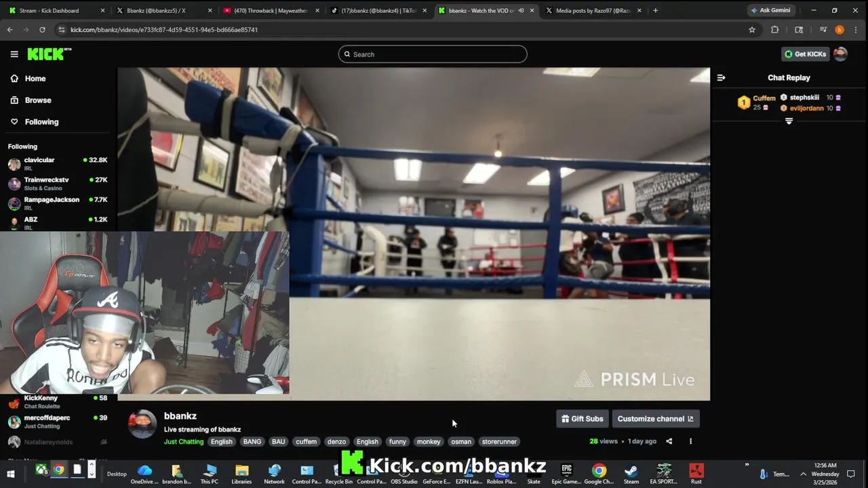The image size is (868, 488).
Task: Open OBS Studio from taskbar
Action: click(404, 474)
